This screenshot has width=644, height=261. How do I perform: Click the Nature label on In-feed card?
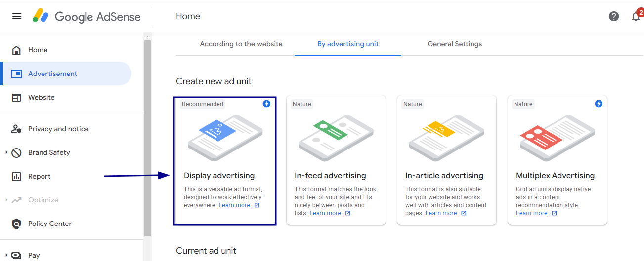[x=302, y=104]
